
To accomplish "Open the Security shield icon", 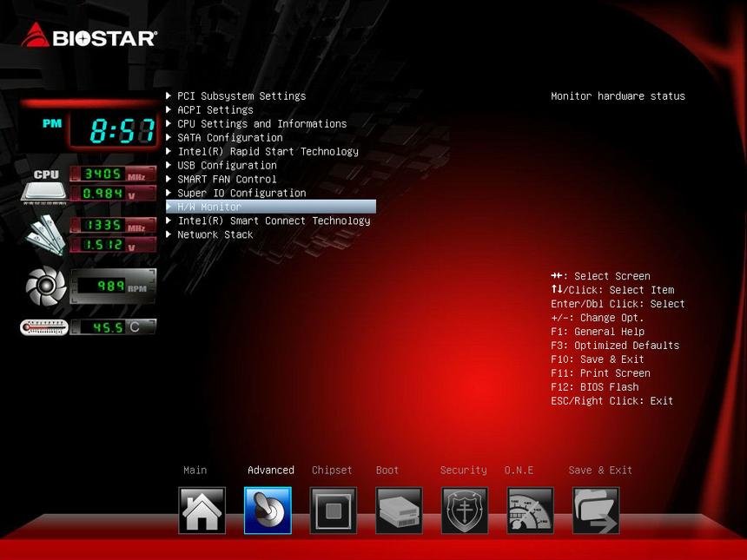I will tap(465, 511).
